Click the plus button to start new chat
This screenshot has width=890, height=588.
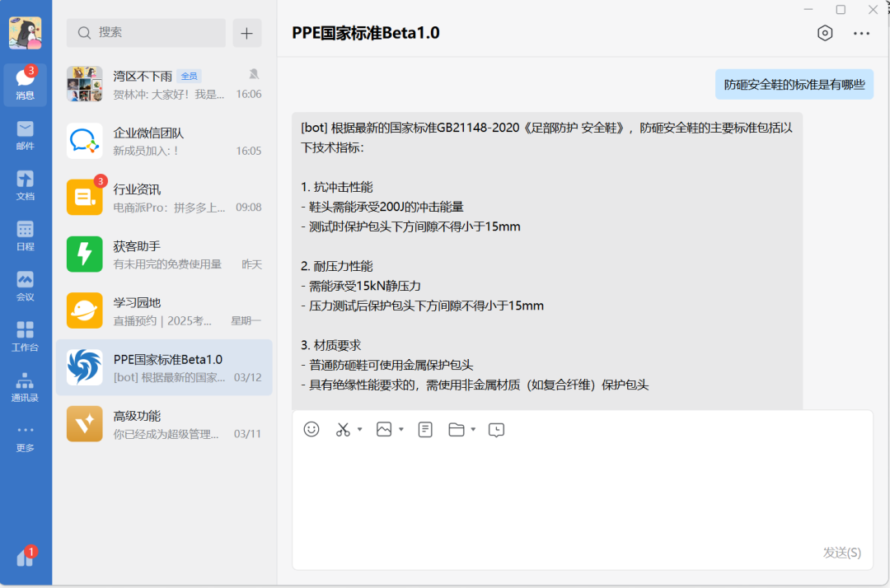247,33
